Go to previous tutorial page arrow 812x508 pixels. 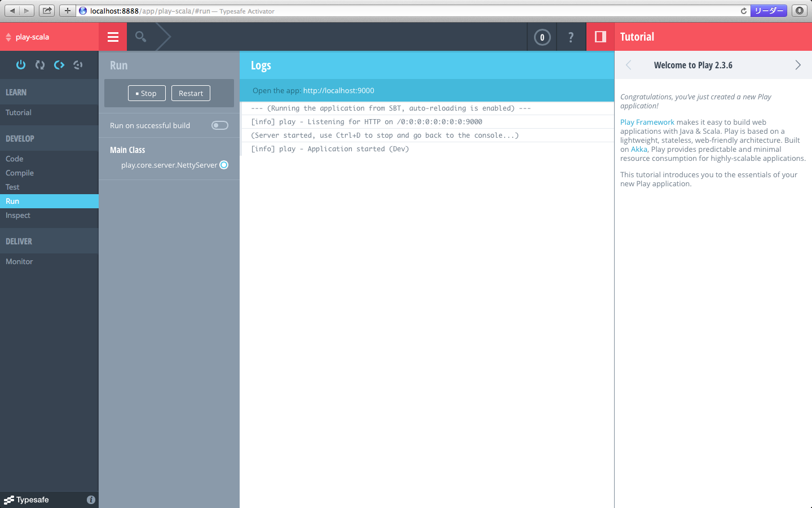[628, 65]
